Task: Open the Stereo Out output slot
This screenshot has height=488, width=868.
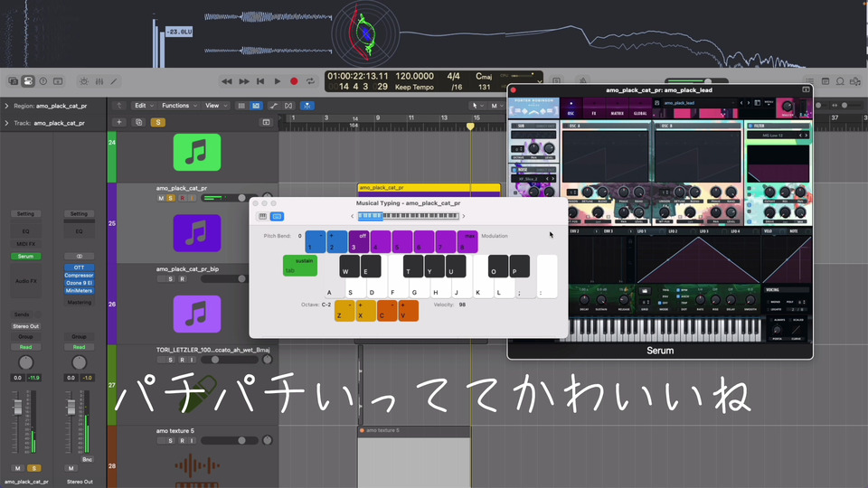Action: coord(25,326)
